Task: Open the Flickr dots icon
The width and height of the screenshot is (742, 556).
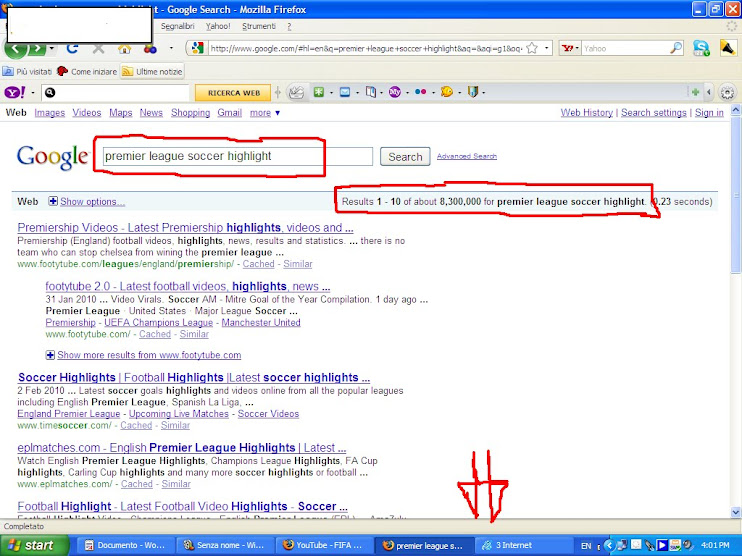Action: [420, 92]
